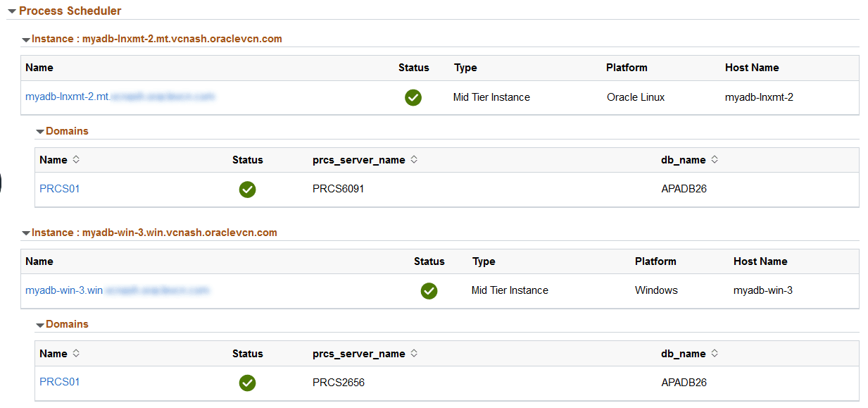Image resolution: width=868 pixels, height=408 pixels.
Task: Click the green status icon for myadb-win-3 instance
Action: (429, 290)
